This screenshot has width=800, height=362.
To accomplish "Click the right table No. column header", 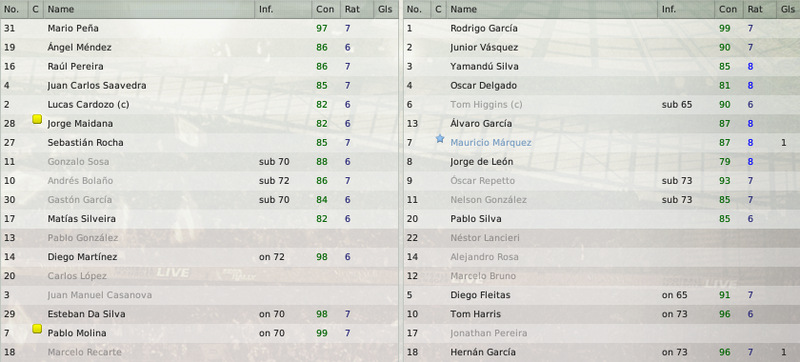I will click(417, 9).
